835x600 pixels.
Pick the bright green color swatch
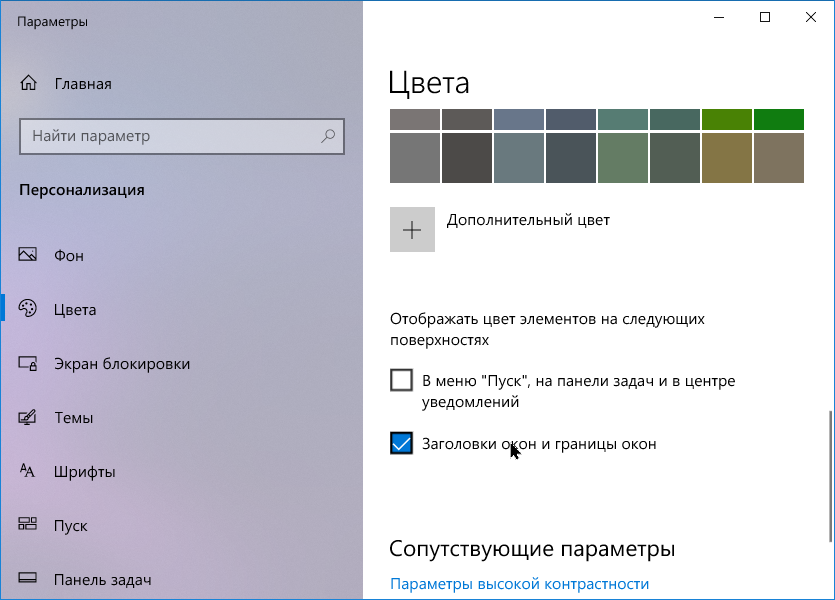(x=779, y=119)
